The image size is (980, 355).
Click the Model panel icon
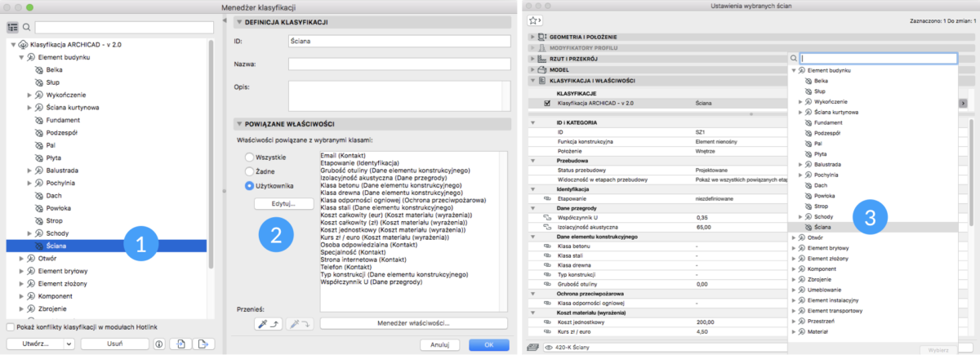tap(542, 69)
